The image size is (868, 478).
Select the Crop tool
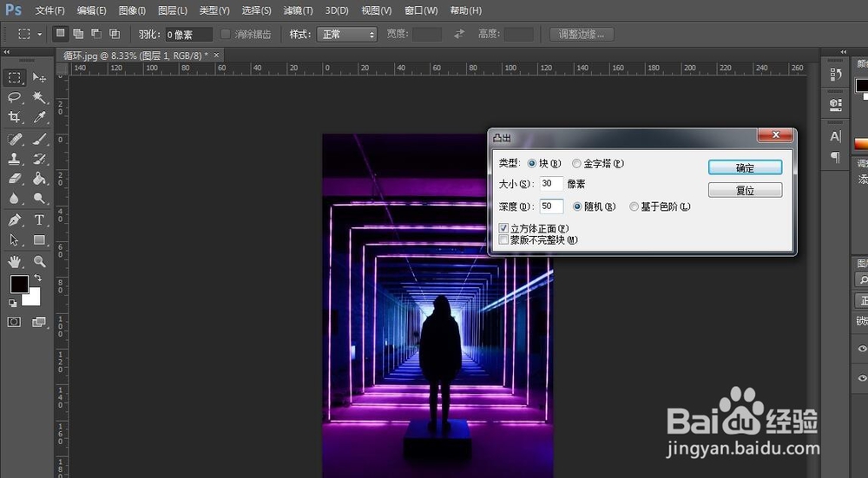tap(15, 117)
